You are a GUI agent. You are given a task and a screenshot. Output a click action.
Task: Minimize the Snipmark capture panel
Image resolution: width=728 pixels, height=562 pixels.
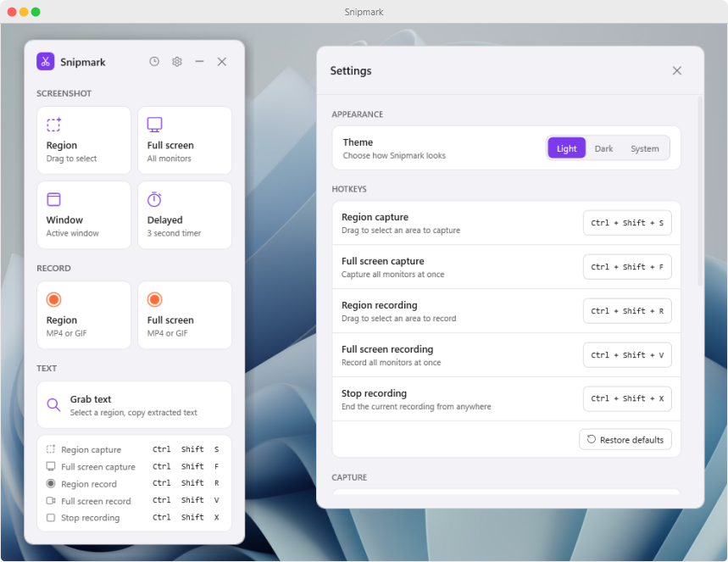pos(199,61)
